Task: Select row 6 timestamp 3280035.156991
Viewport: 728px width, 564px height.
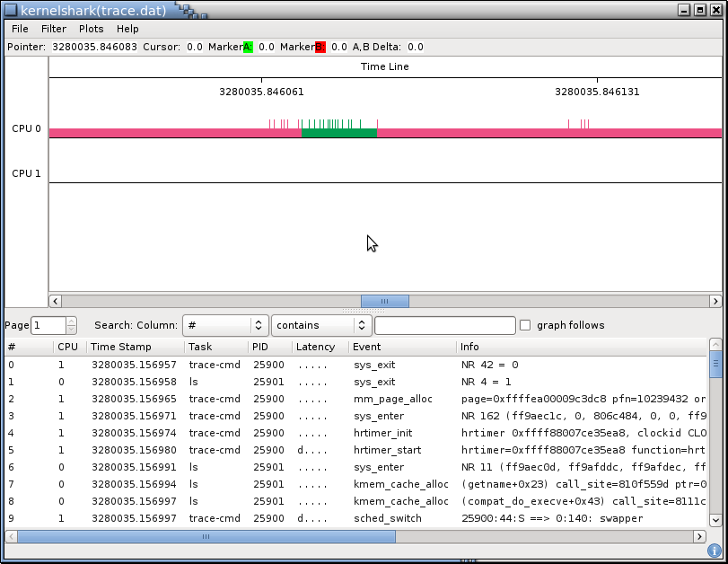Action: [x=134, y=467]
